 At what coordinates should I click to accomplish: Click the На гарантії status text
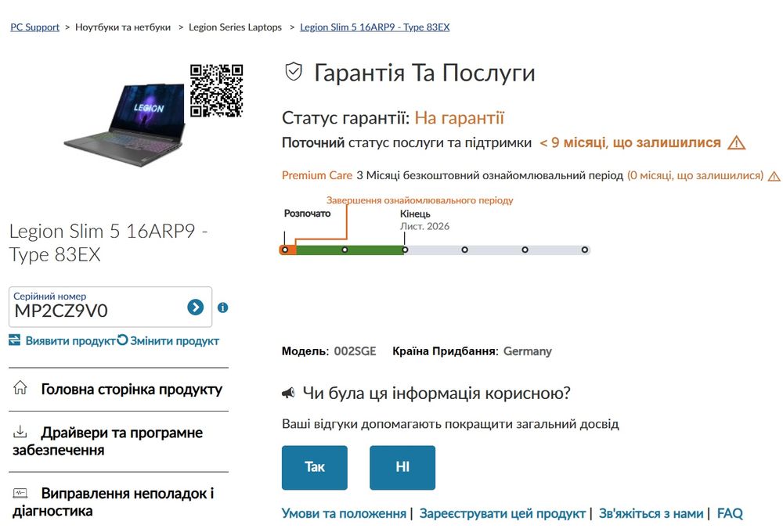[460, 118]
